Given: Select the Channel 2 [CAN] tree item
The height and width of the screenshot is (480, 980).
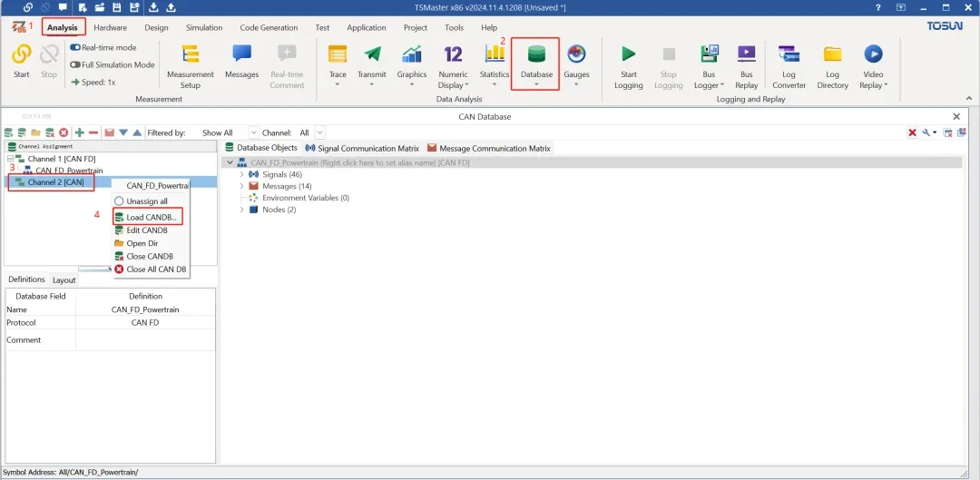Looking at the screenshot, I should pyautogui.click(x=55, y=181).
